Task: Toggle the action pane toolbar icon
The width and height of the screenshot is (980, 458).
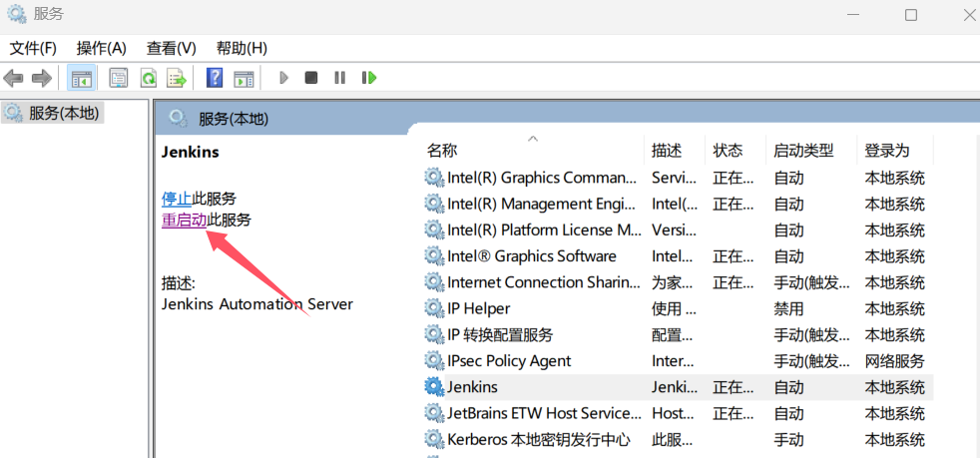Action: coord(244,78)
